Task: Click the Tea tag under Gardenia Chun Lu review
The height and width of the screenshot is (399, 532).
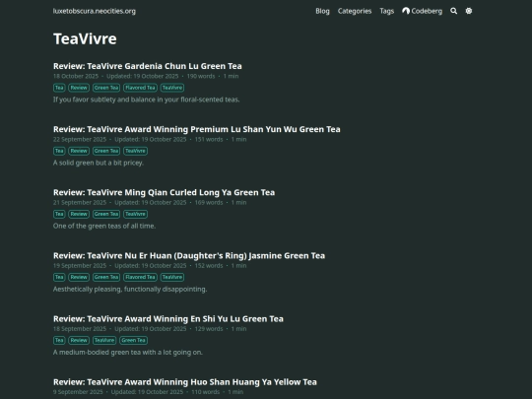Action: point(59,88)
